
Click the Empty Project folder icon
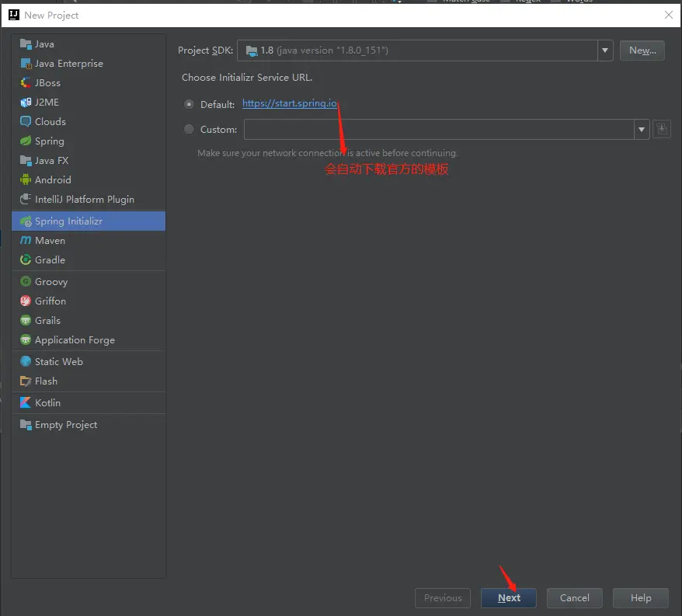(26, 425)
